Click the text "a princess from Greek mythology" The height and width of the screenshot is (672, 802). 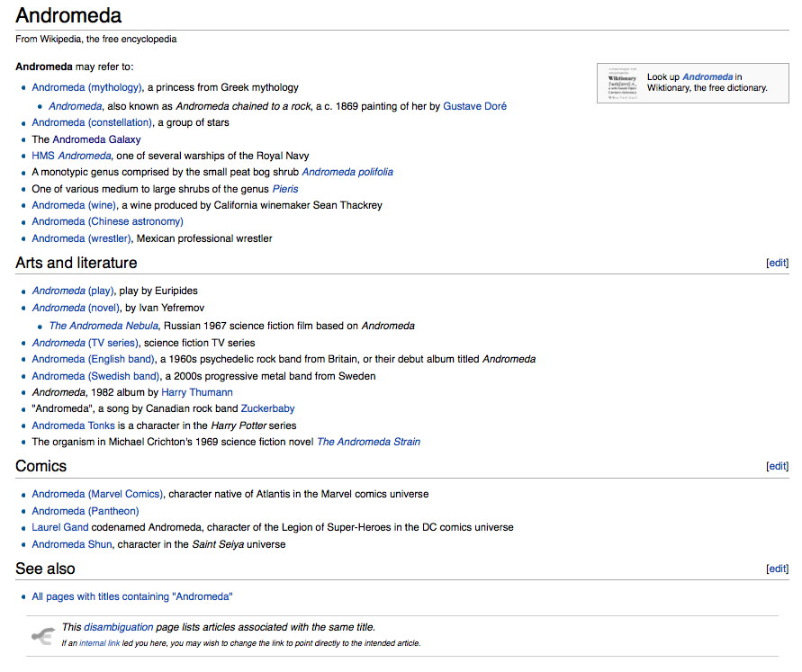pos(223,87)
